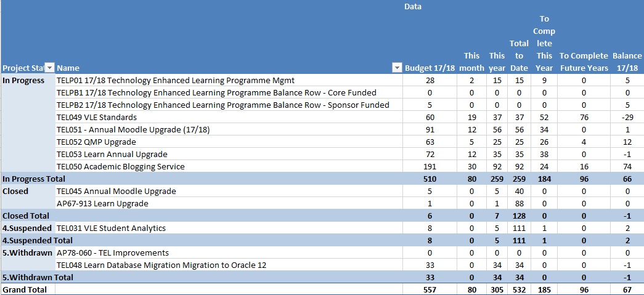Select the TEL049 VLE Standards row name
This screenshot has width=644, height=295.
point(97,117)
